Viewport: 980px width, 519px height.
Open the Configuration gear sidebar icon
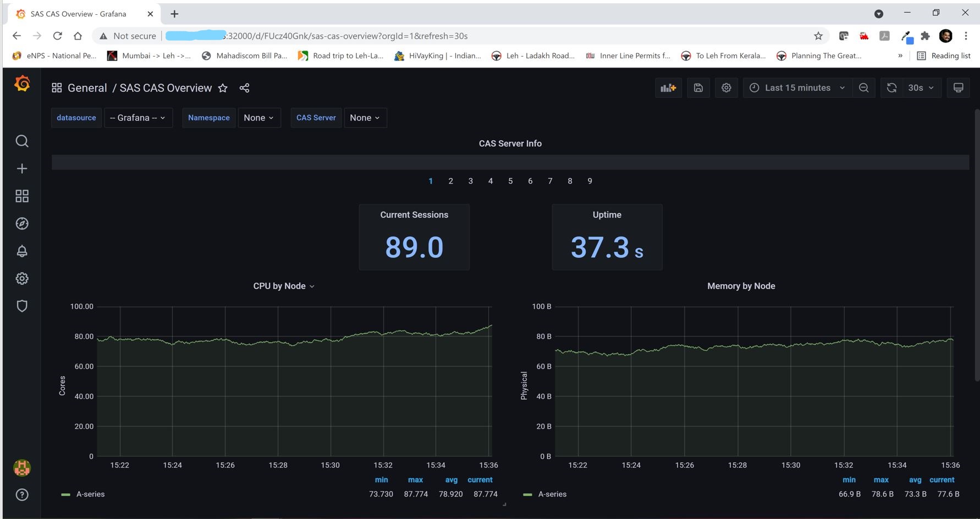click(x=22, y=279)
